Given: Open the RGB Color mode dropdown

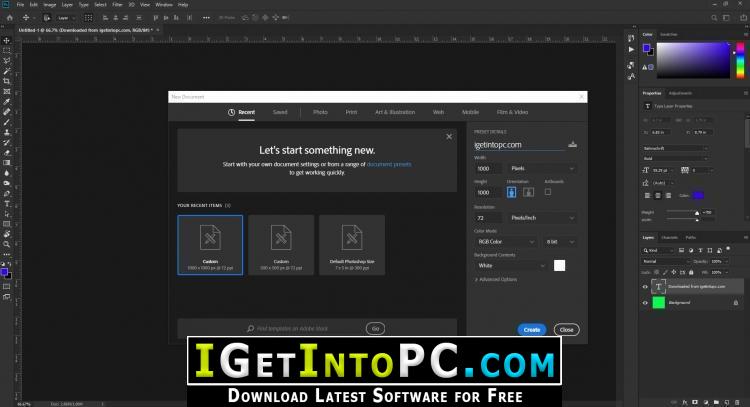Looking at the screenshot, I should [506, 242].
